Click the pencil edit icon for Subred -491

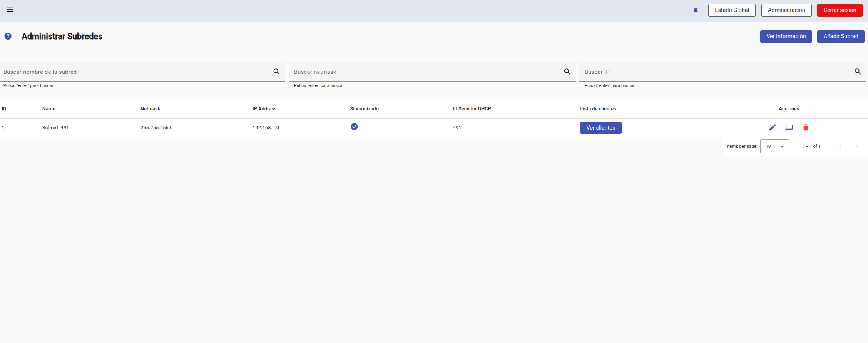coord(772,128)
